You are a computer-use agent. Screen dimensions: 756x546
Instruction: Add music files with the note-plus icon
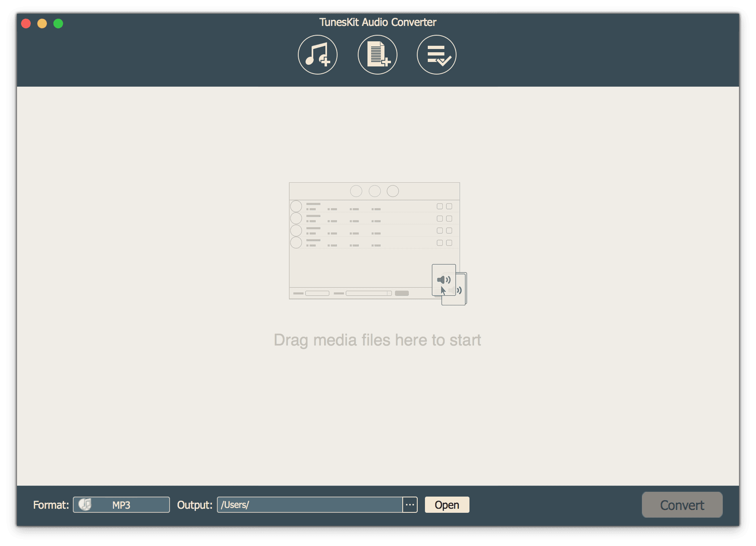pos(318,55)
